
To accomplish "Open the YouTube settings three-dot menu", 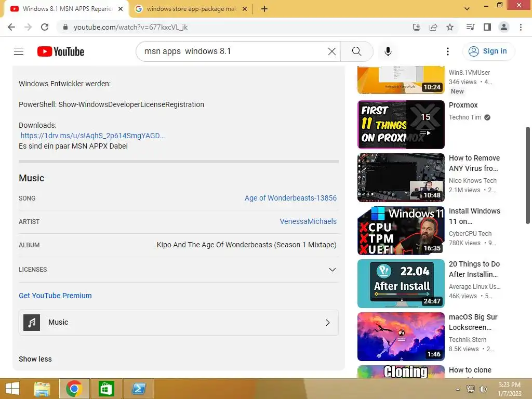I will [448, 51].
